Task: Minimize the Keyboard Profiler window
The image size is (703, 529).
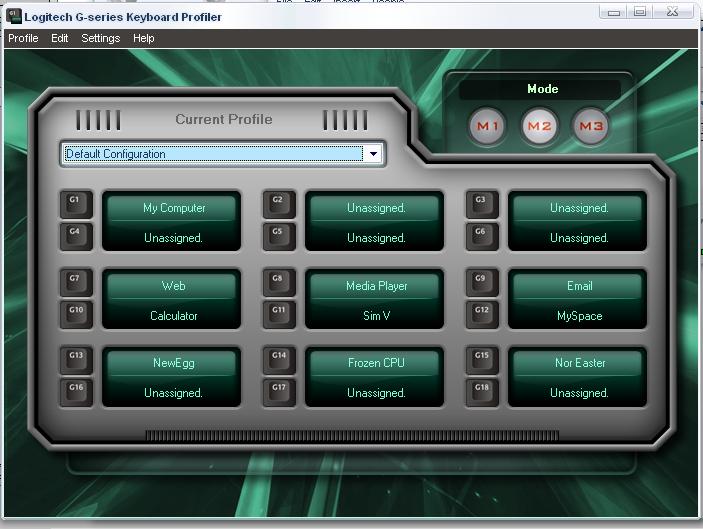Action: 613,12
